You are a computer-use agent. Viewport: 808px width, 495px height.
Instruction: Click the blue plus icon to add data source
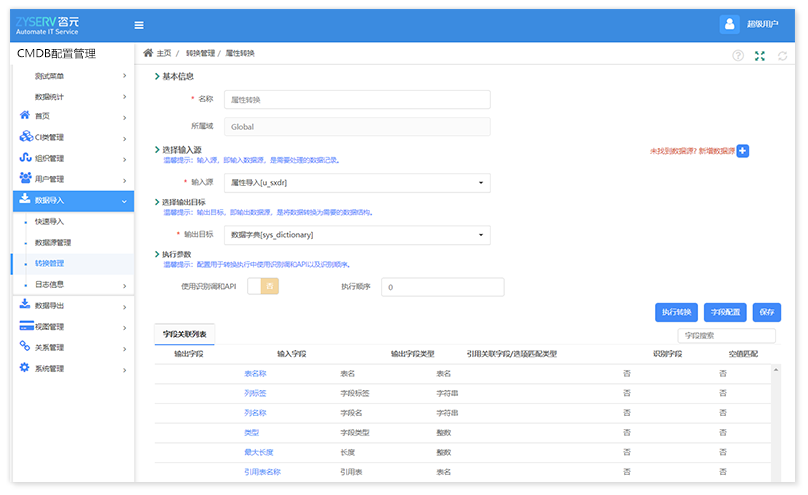pos(743,151)
